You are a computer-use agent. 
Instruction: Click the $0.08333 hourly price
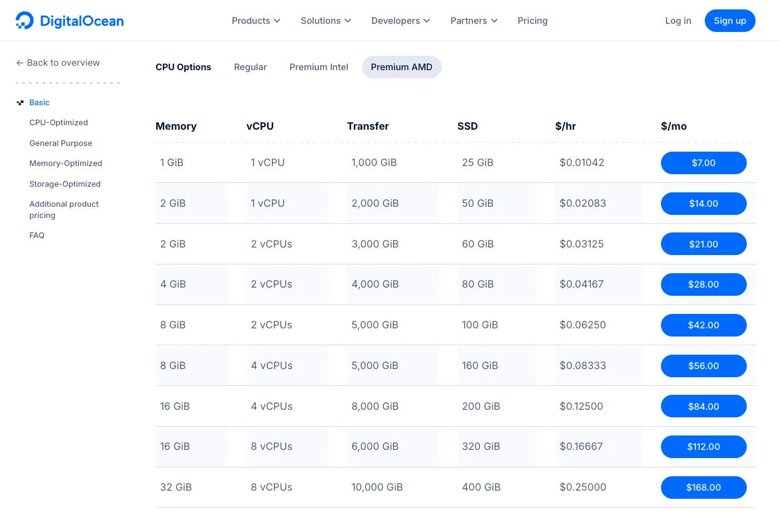tap(583, 365)
